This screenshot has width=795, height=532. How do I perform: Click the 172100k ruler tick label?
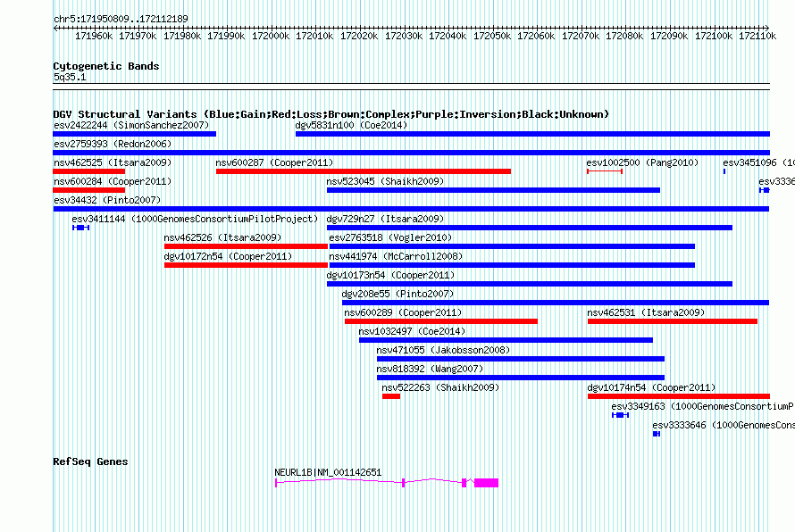pyautogui.click(x=714, y=36)
